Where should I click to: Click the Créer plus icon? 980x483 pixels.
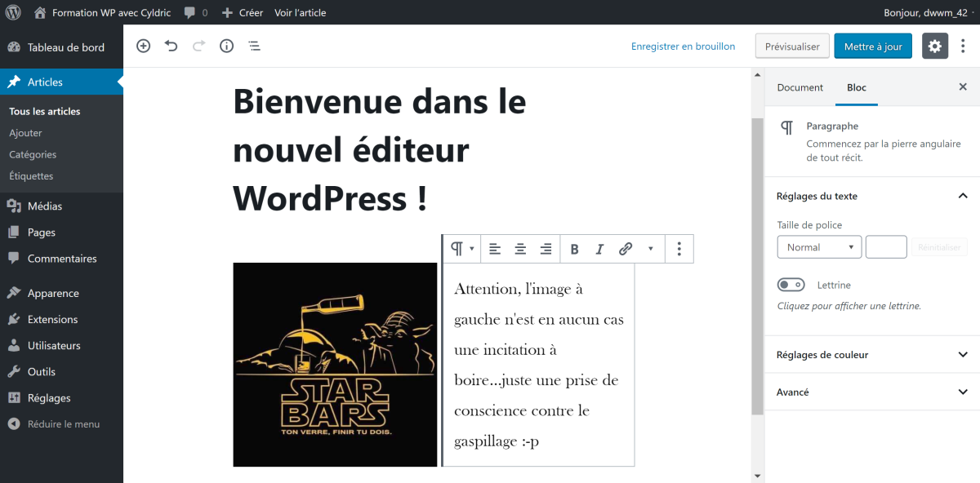click(228, 13)
